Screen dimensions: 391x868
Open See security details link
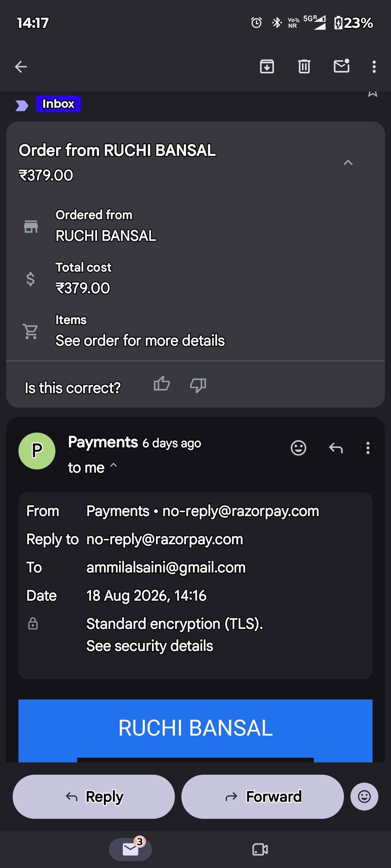pos(150,646)
